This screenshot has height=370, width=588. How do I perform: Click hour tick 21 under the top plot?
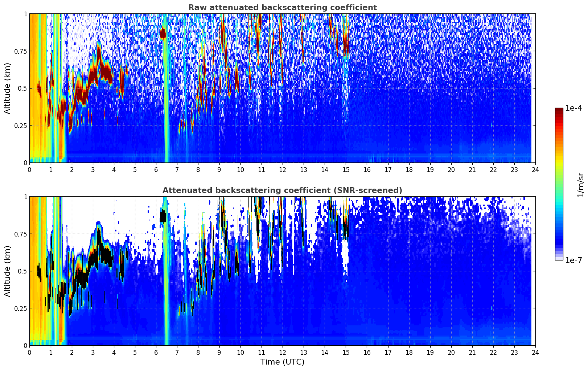point(472,169)
